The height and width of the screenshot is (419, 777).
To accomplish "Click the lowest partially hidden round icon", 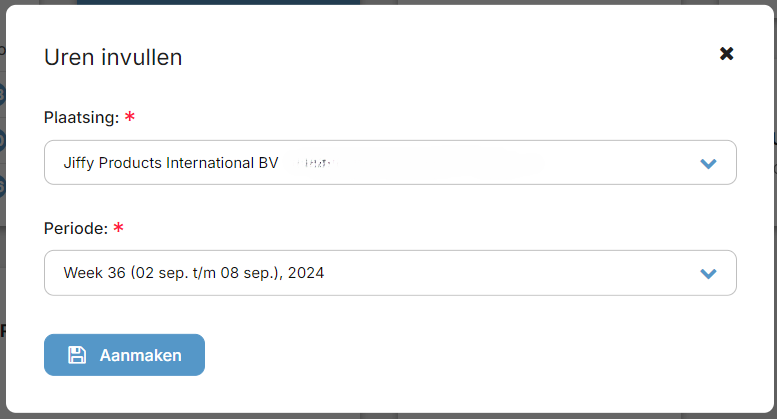I will 2,187.
